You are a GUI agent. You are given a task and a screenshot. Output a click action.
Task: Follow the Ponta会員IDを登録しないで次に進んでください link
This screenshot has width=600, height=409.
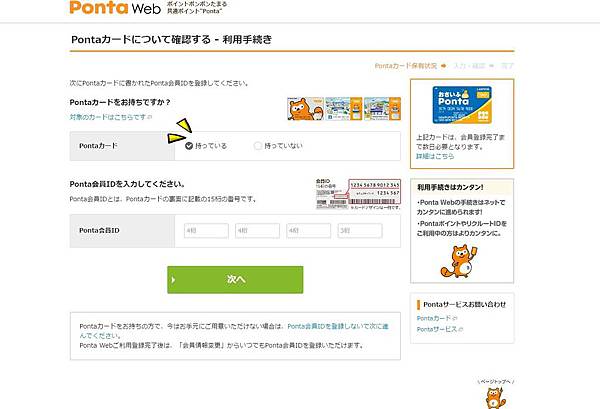pos(234,331)
